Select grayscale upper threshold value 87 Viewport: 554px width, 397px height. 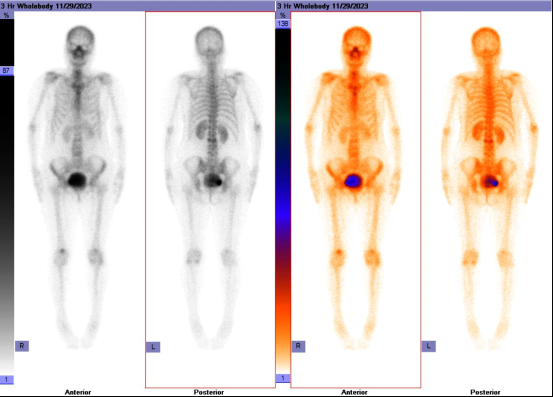(x=6, y=71)
